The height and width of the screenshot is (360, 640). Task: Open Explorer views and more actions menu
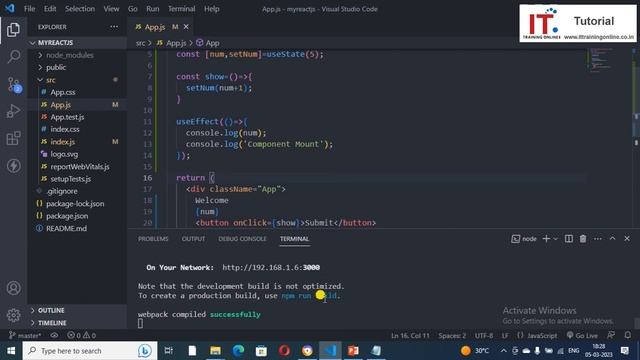point(114,27)
